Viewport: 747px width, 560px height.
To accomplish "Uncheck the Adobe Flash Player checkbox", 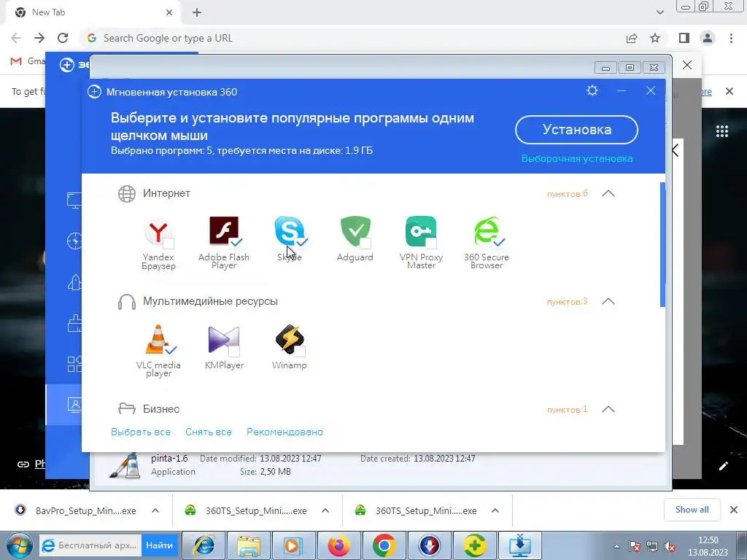I will coord(236,242).
